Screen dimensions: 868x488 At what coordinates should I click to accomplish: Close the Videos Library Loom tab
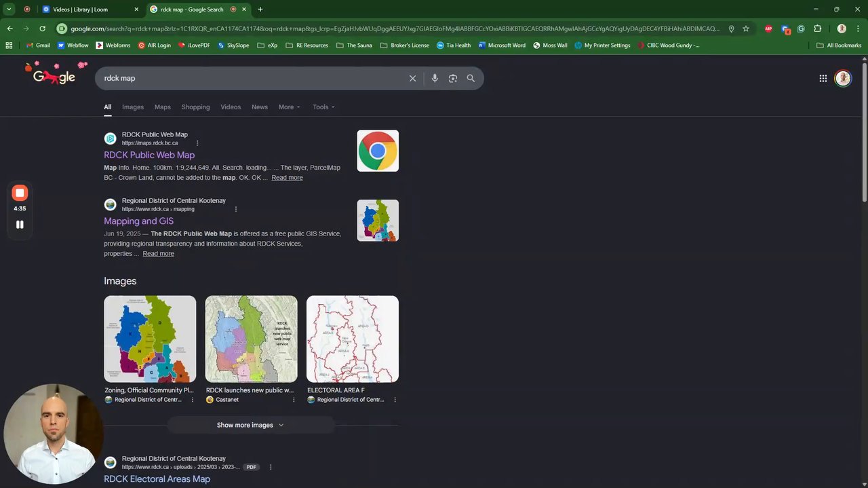136,10
